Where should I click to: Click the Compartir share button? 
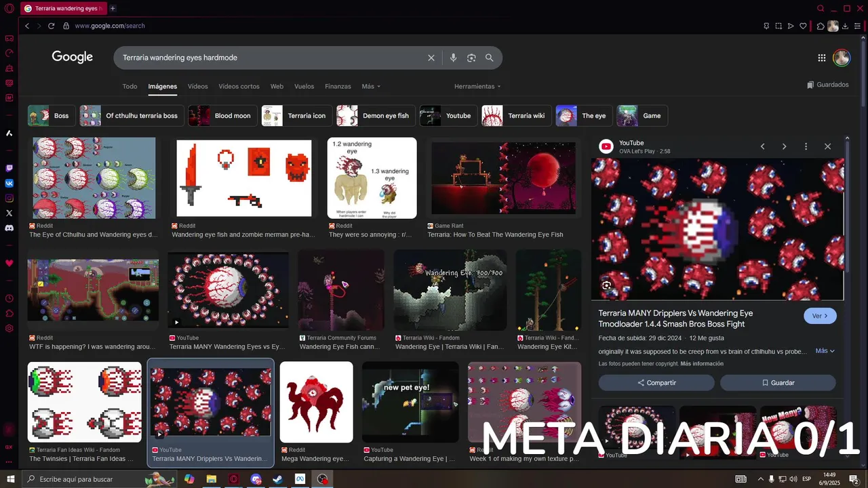pos(656,383)
